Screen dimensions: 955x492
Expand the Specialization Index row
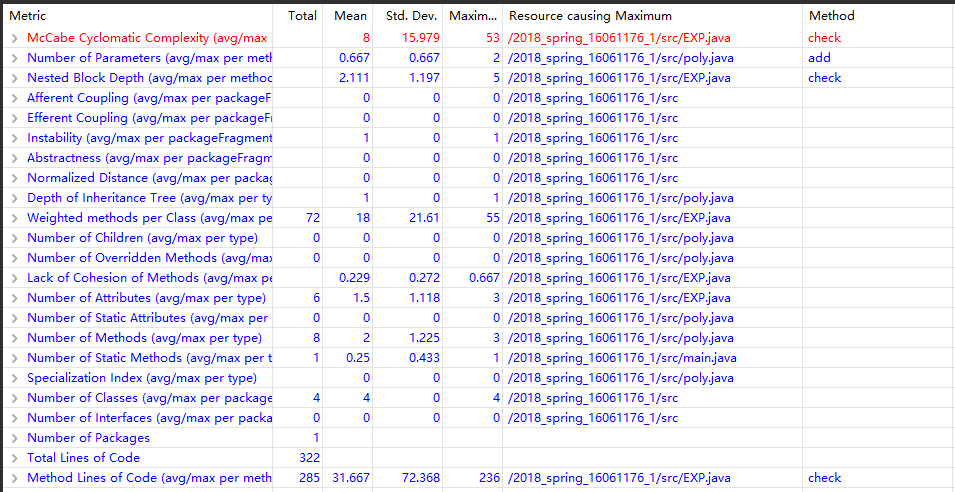tap(15, 378)
